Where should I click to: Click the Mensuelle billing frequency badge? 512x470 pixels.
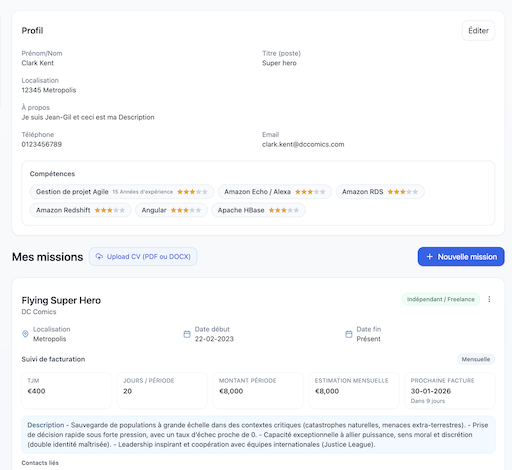476,359
